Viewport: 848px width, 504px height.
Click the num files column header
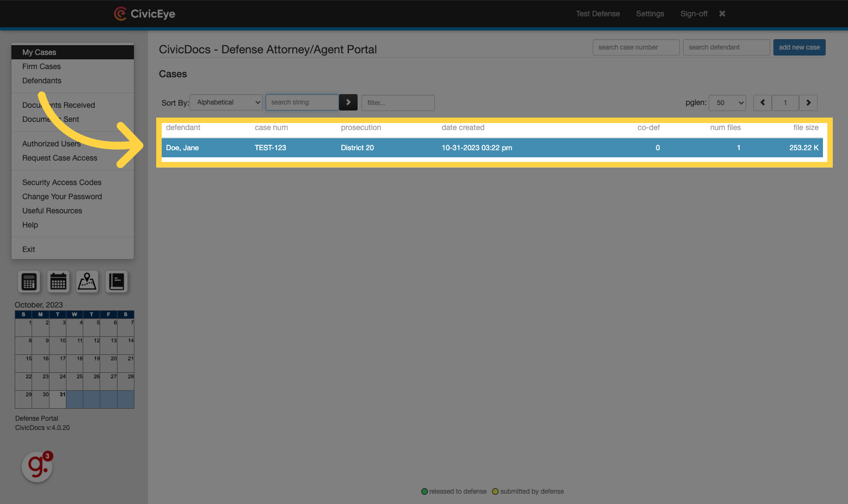point(725,127)
